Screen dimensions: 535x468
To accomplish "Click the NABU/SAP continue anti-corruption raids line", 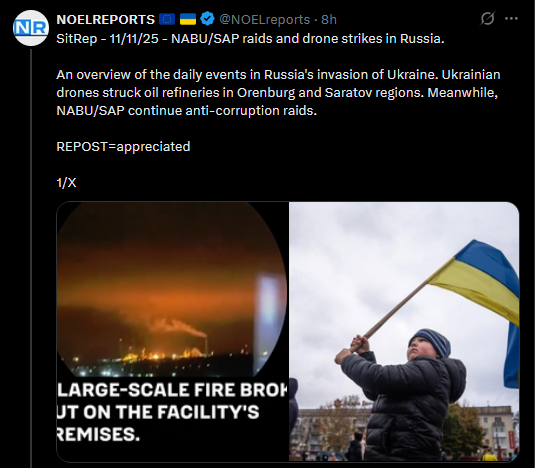I will tap(186, 111).
